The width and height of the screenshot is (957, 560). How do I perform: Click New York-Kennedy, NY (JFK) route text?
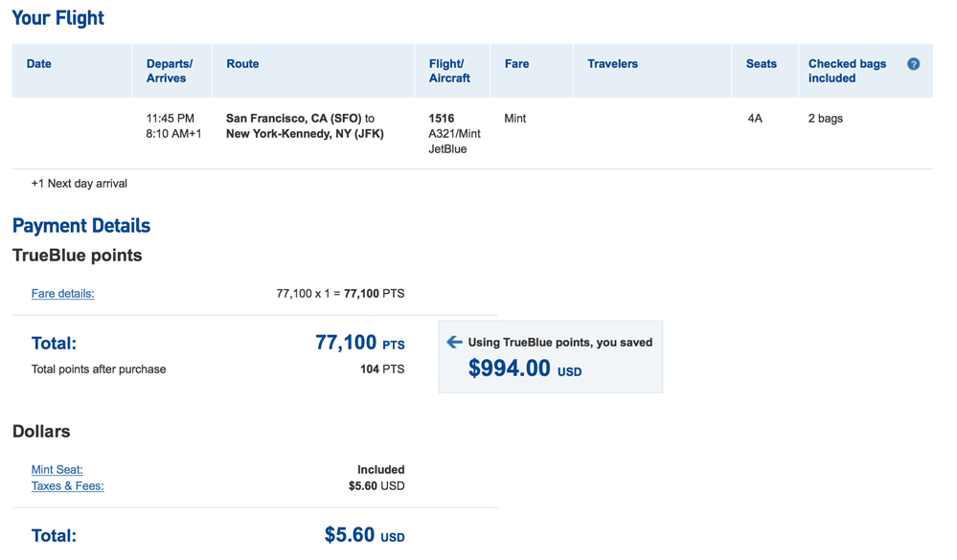click(306, 134)
